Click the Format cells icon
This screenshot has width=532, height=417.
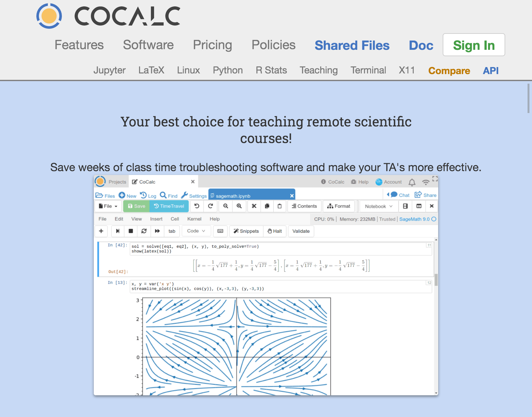[x=330, y=206]
